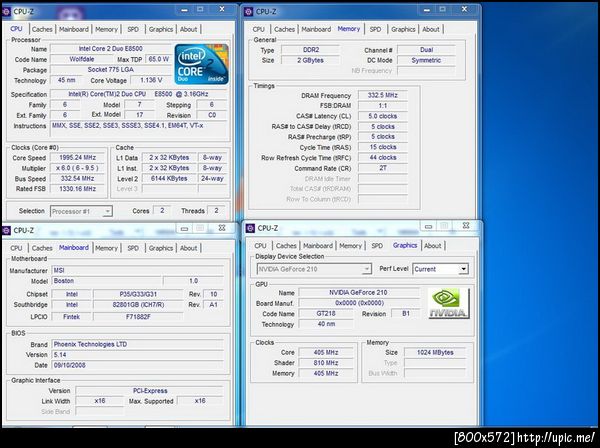This screenshot has height=448, width=600.
Task: Select CPU tab in Memory window
Action: coord(259,29)
